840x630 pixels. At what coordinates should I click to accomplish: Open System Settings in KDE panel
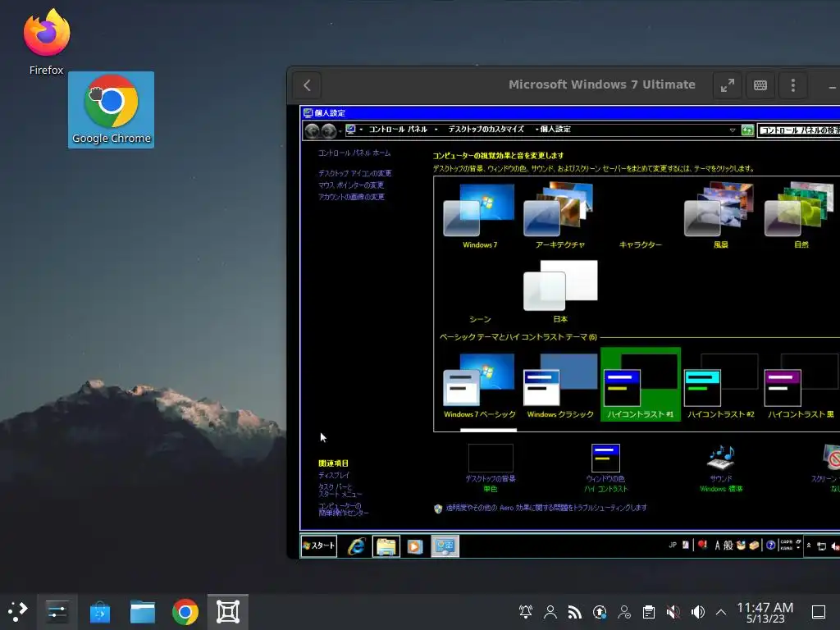coord(57,612)
